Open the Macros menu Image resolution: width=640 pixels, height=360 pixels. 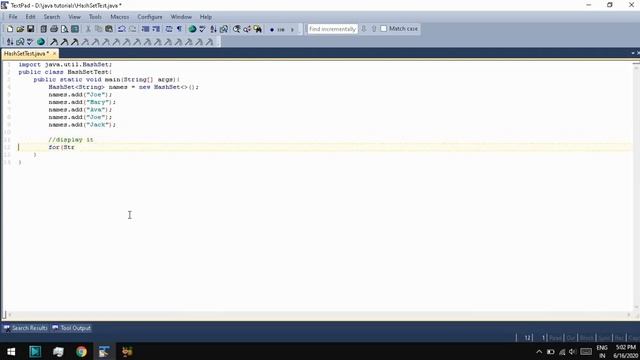tap(120, 17)
